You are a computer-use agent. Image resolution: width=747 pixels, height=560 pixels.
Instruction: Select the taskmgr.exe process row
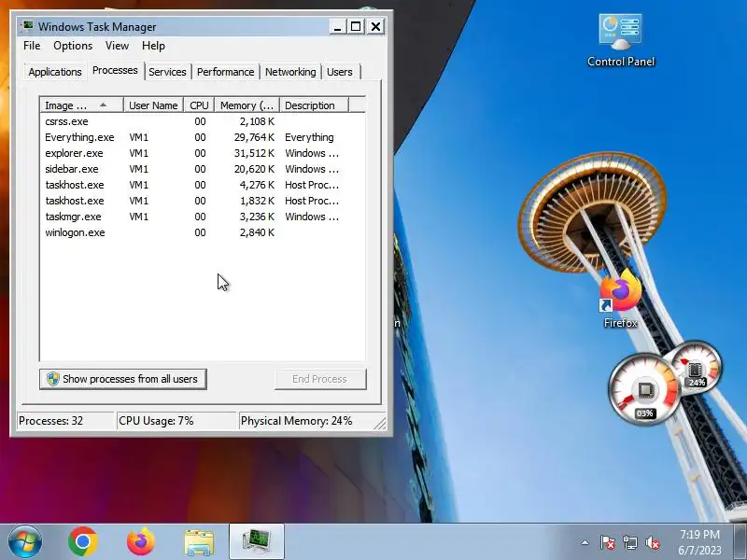(x=203, y=217)
